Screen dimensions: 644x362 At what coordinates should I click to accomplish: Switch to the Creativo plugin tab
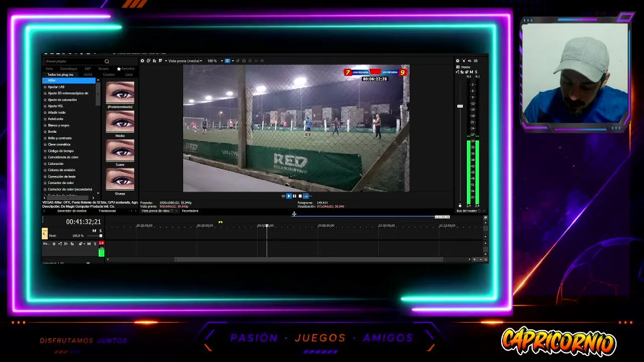[109, 74]
